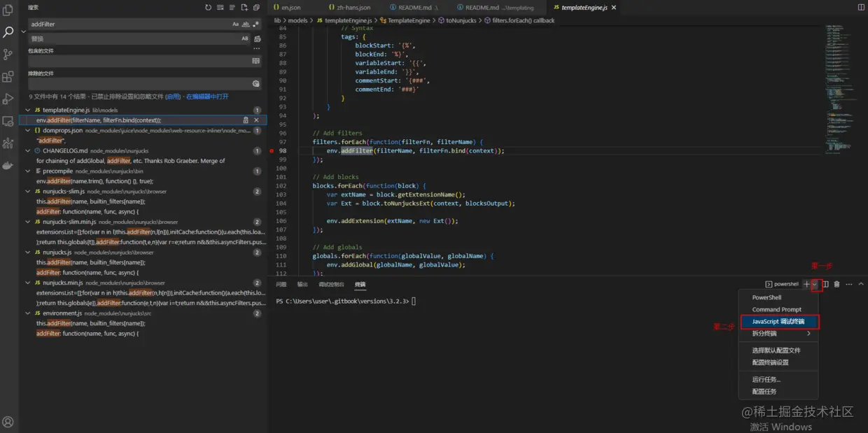Collapse the replace field toggle chevron
This screenshot has height=433, width=868.
tap(23, 31)
